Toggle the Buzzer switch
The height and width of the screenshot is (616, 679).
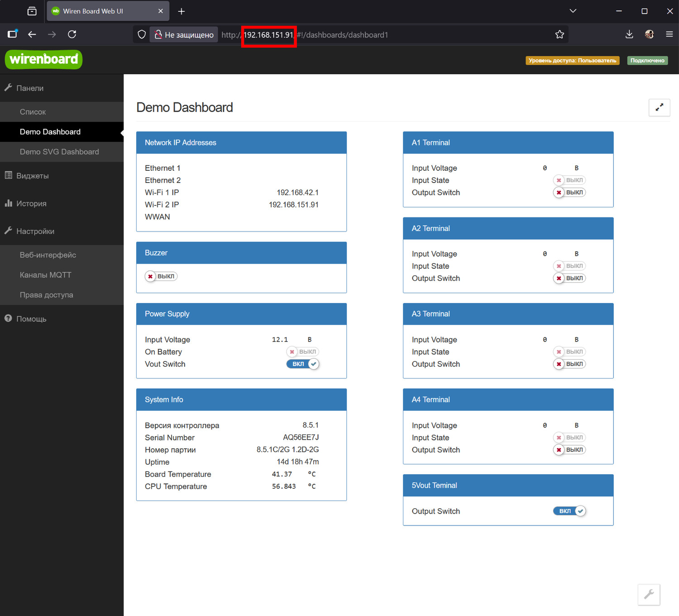tap(161, 276)
